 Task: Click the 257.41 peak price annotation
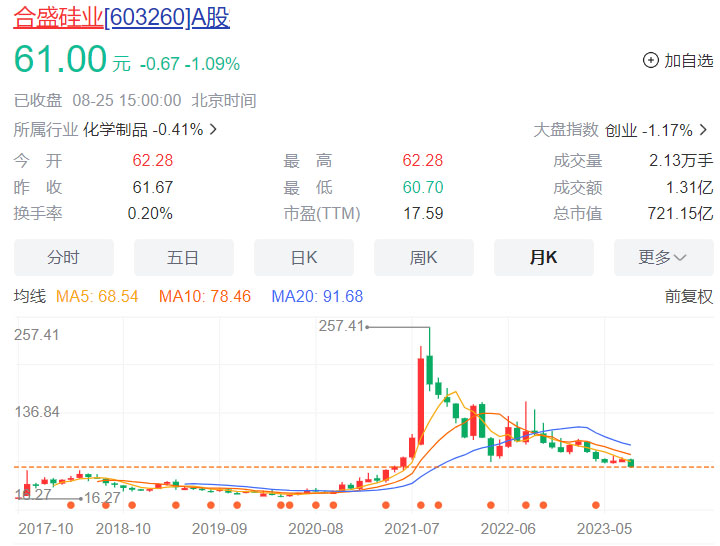(x=341, y=326)
